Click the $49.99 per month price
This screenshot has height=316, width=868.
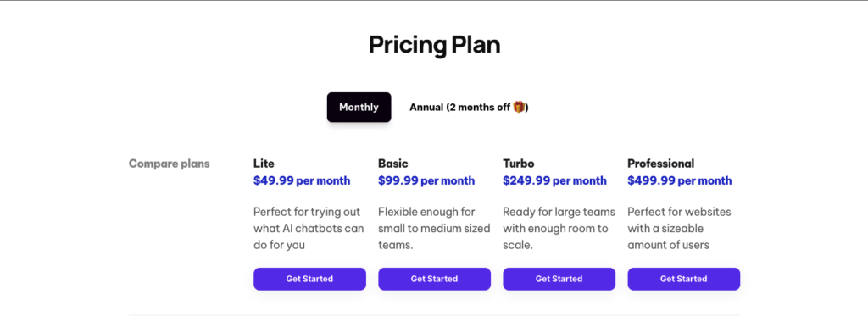302,180
